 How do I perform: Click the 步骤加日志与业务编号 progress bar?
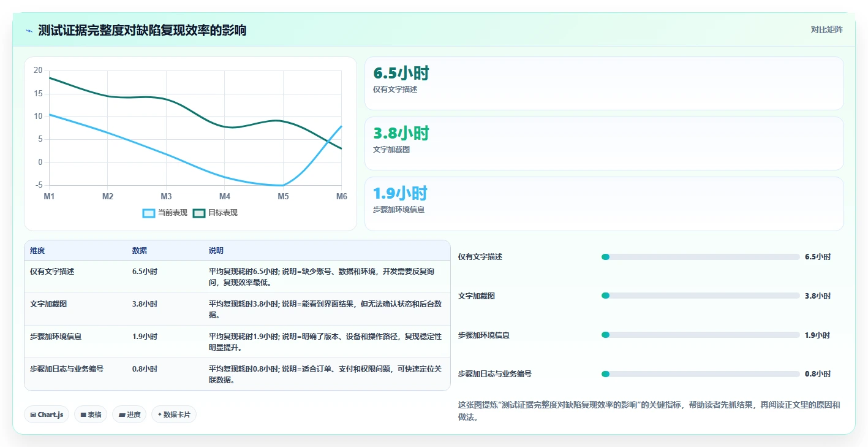701,374
